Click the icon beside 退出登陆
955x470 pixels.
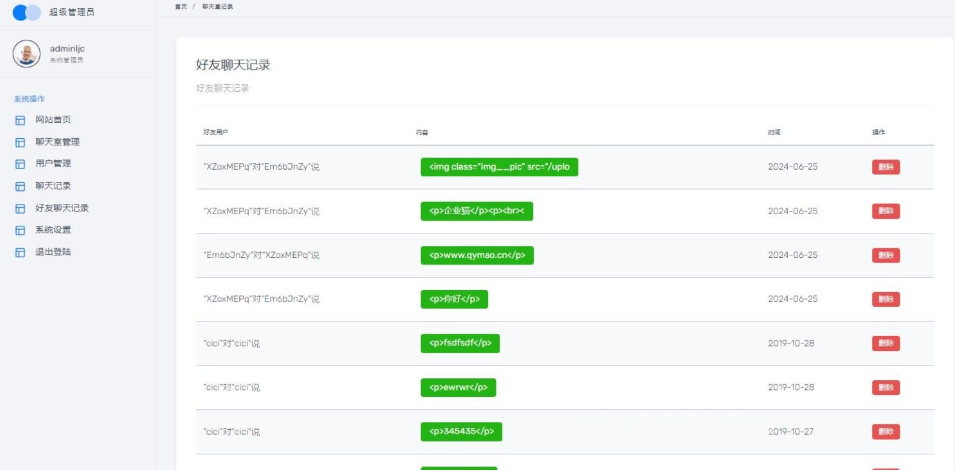click(x=20, y=252)
